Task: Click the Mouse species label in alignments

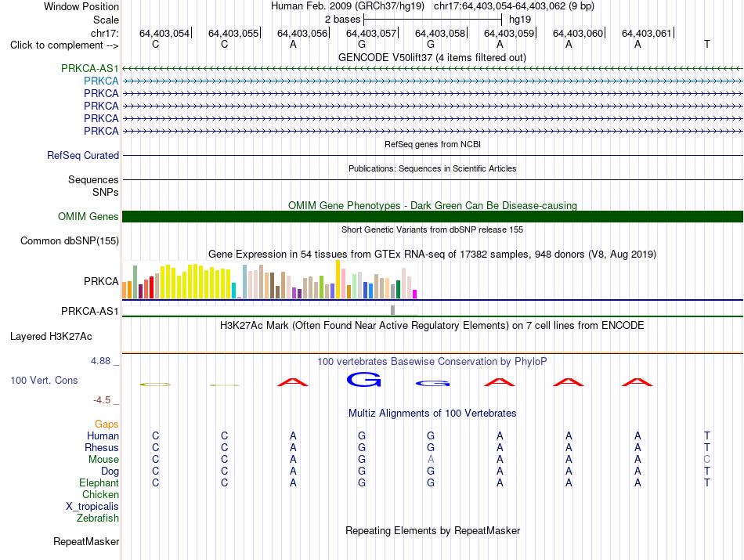Action: [x=103, y=460]
